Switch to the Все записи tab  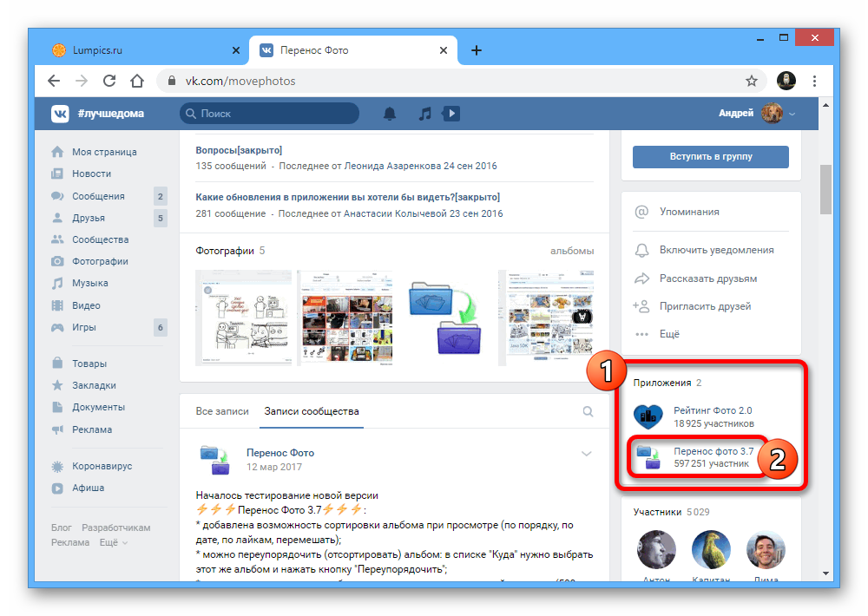tap(222, 411)
